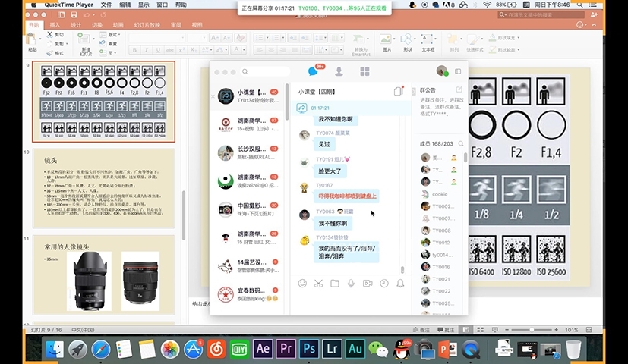Click the zoom slider handle in status bar

[x=532, y=330]
